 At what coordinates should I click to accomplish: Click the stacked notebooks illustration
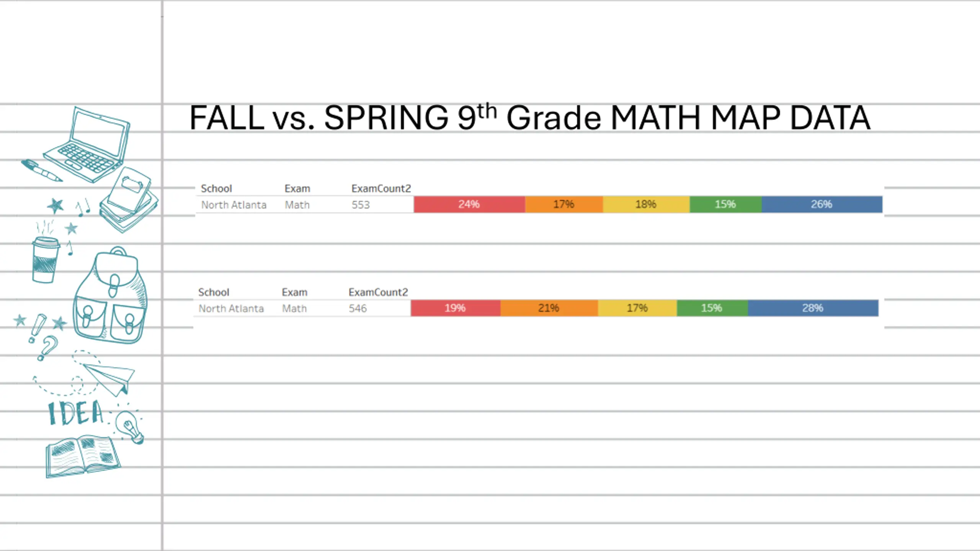(x=129, y=200)
